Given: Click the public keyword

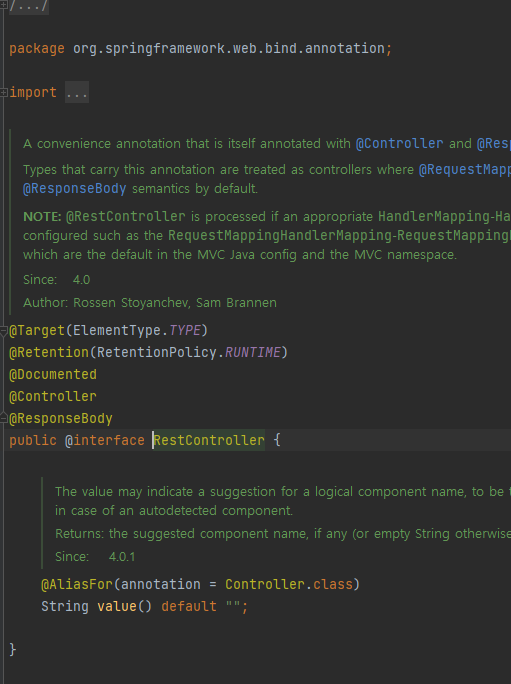Looking at the screenshot, I should tap(33, 441).
